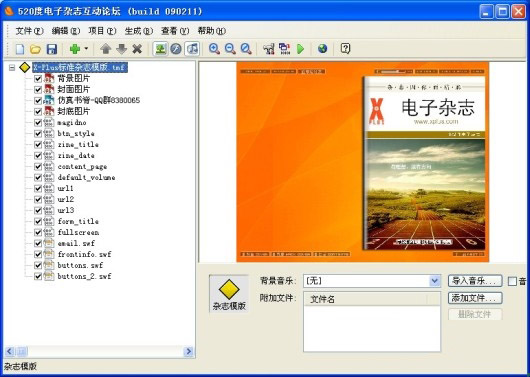
Task: Toggle the email.swf checkbox
Action: (x=38, y=243)
